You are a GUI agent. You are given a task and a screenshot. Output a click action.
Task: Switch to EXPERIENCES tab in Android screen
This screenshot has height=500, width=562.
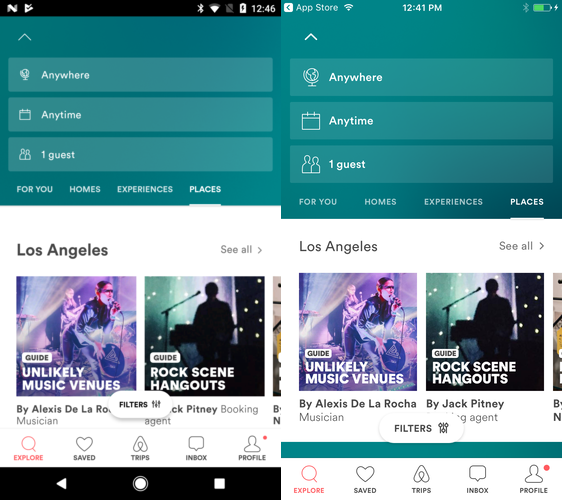pos(145,189)
